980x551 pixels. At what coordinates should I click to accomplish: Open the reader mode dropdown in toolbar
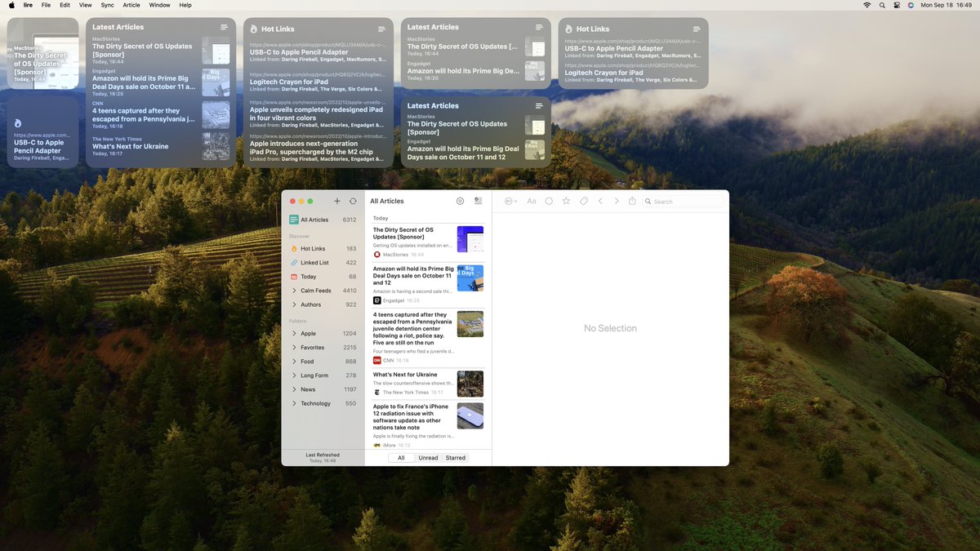(x=511, y=201)
